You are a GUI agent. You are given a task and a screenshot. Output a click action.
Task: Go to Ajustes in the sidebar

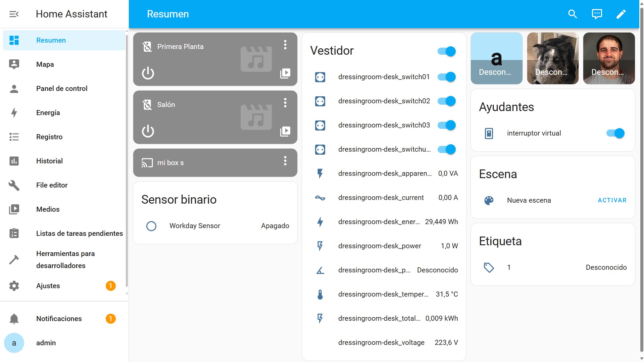coord(48,286)
